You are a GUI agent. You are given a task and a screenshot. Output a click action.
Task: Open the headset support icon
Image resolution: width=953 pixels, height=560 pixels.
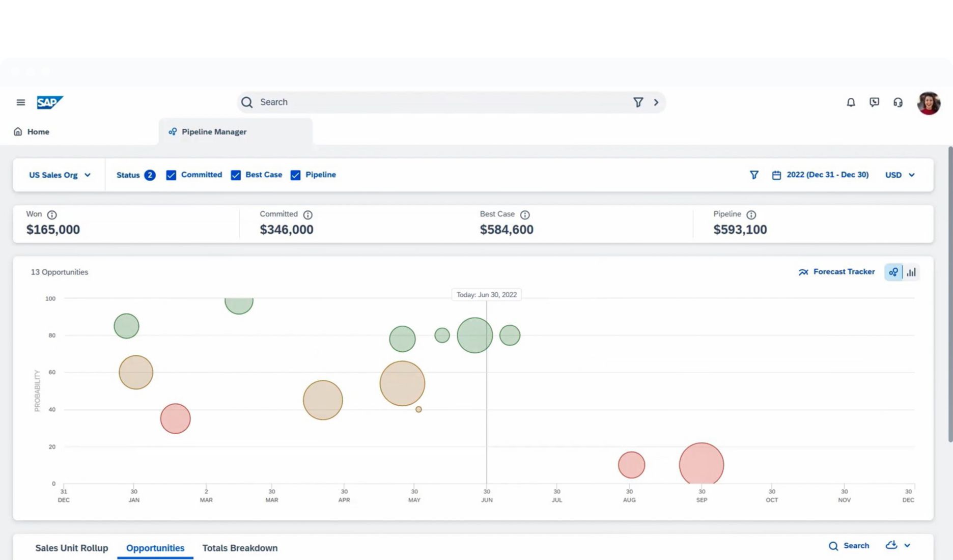tap(898, 102)
